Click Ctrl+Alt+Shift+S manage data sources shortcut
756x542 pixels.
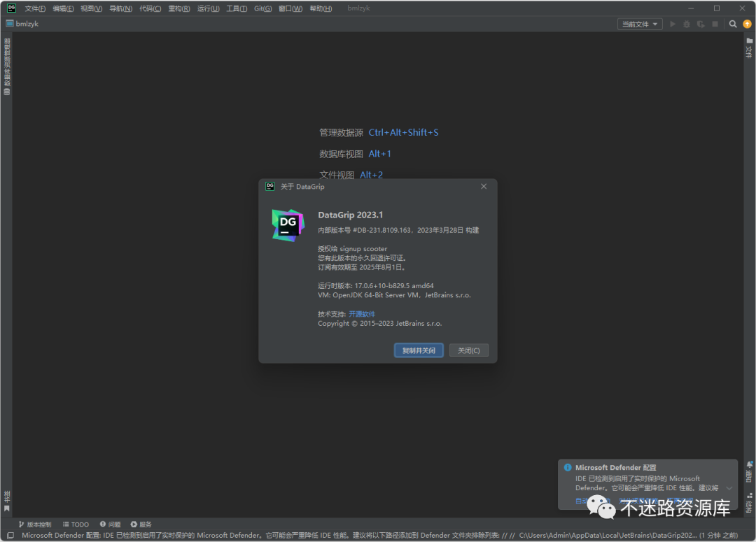click(404, 132)
